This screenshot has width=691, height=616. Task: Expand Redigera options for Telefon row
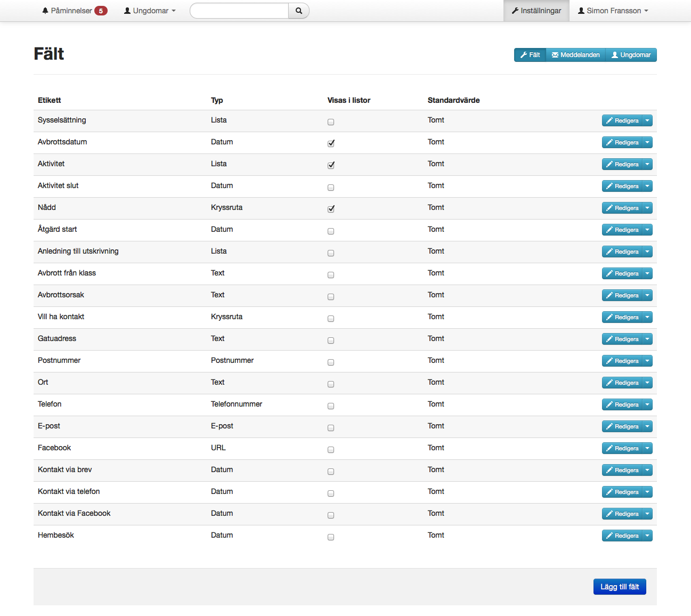click(647, 404)
